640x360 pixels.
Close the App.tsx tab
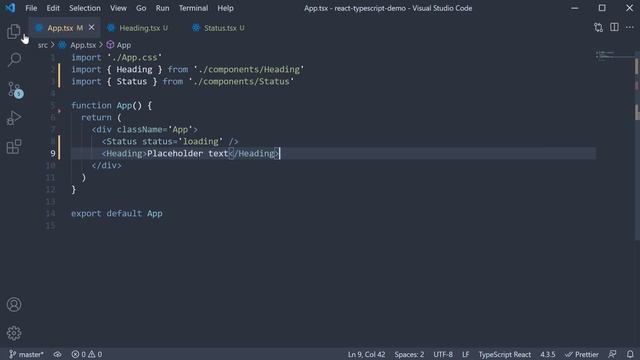point(91,27)
